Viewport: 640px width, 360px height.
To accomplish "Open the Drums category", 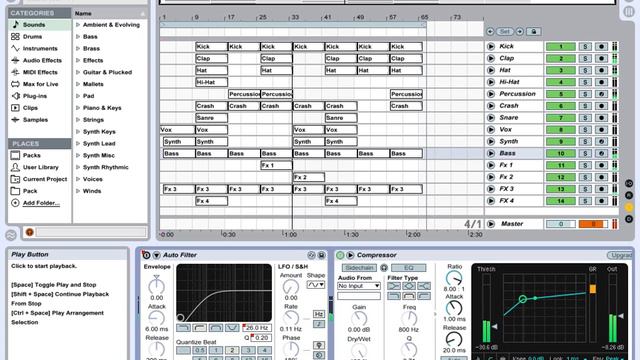I will (32, 36).
